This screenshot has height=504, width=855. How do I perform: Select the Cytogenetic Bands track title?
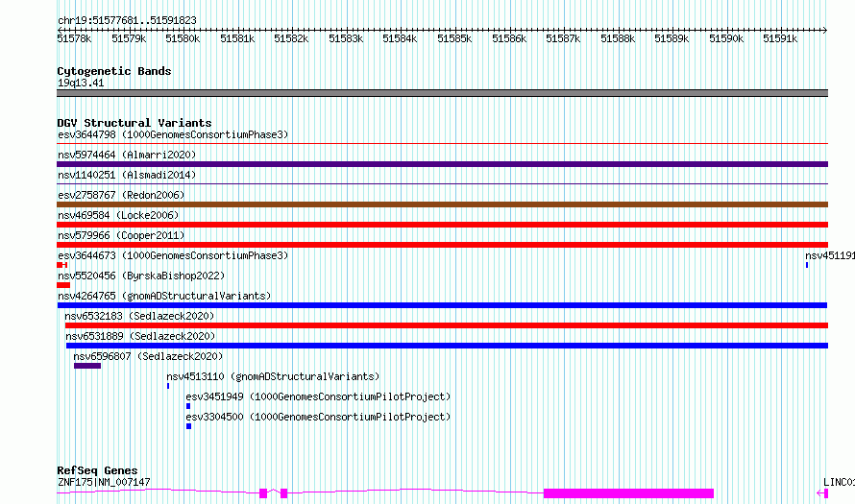click(x=114, y=71)
